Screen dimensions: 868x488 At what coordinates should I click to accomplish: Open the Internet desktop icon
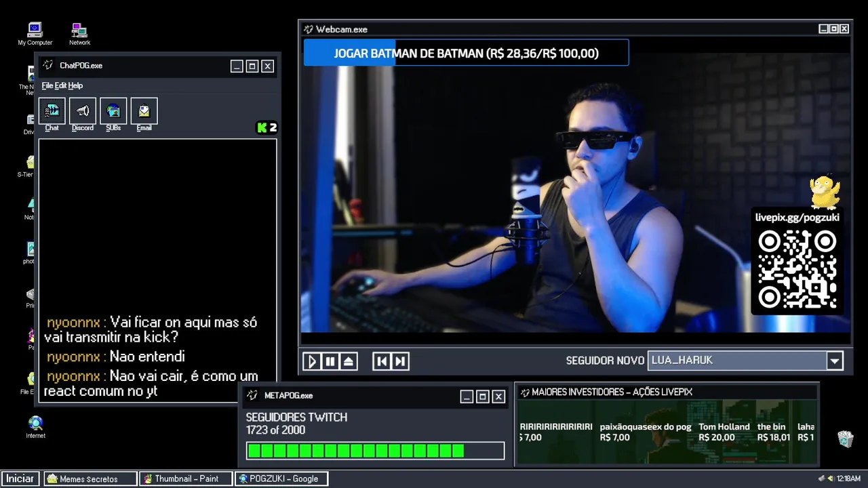tap(35, 427)
